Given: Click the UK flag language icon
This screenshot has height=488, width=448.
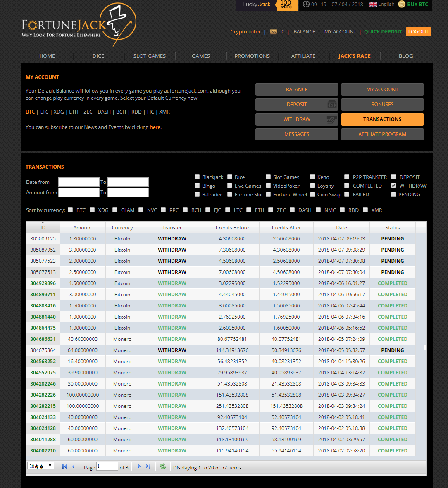Looking at the screenshot, I should [x=373, y=5].
